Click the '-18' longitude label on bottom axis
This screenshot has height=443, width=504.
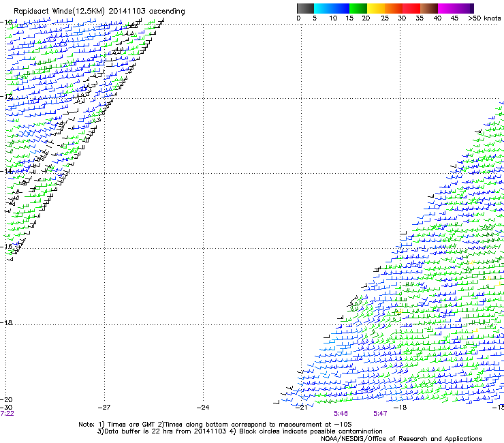[400, 408]
